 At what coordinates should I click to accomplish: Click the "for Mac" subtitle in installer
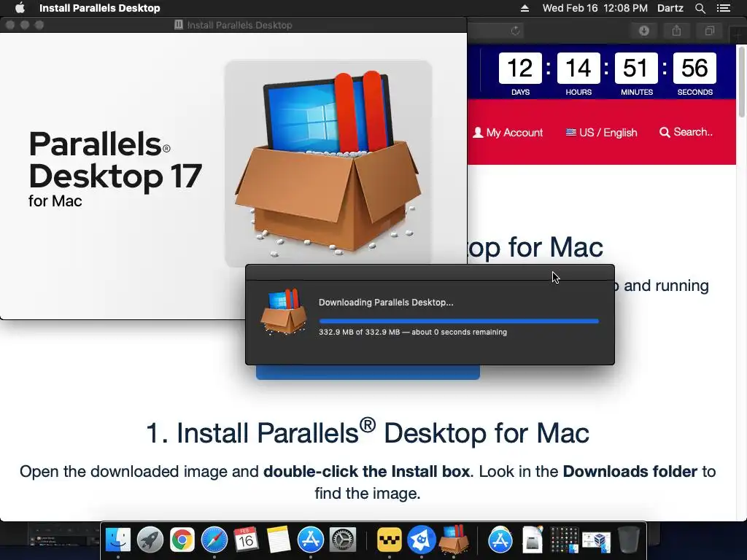pos(55,201)
